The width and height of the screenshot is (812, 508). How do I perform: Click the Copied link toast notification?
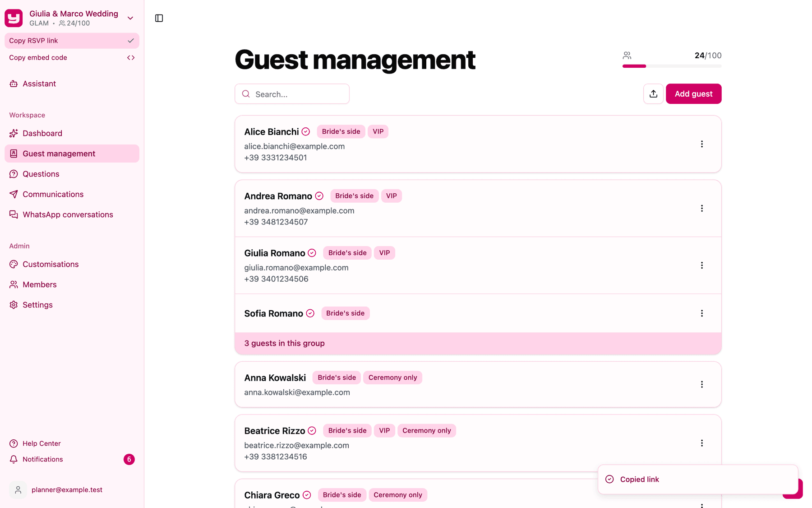698,479
